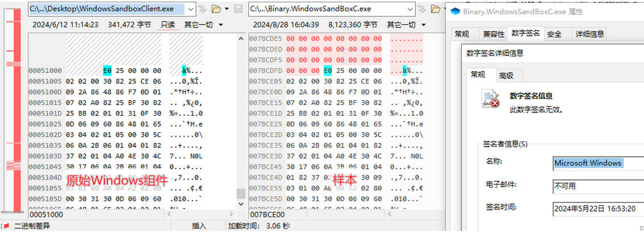Switch to the 高级 tab of signature details
The height and width of the screenshot is (232, 644).
(506, 76)
